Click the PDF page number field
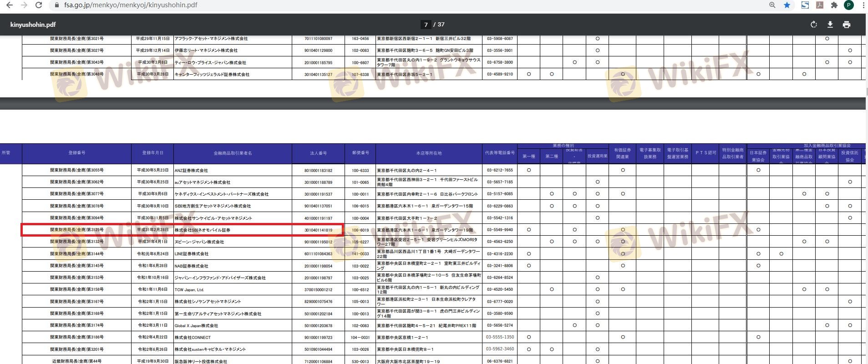The width and height of the screenshot is (868, 364). (426, 25)
